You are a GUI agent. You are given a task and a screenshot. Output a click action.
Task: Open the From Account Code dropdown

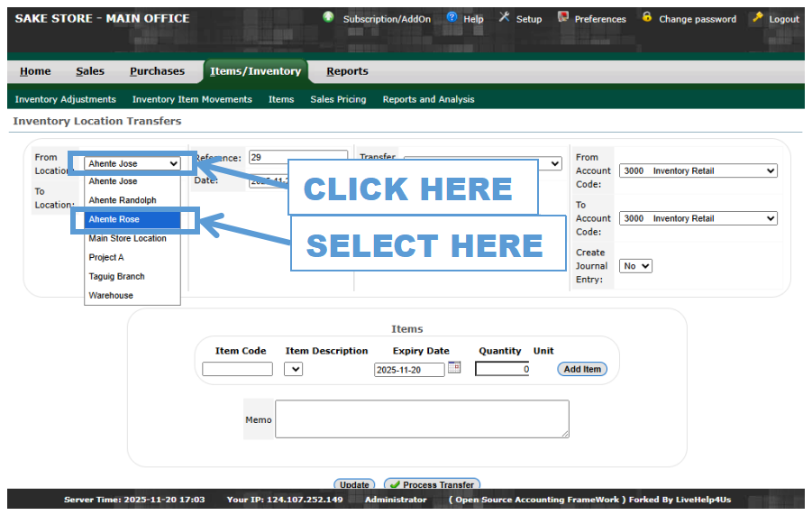(x=698, y=170)
